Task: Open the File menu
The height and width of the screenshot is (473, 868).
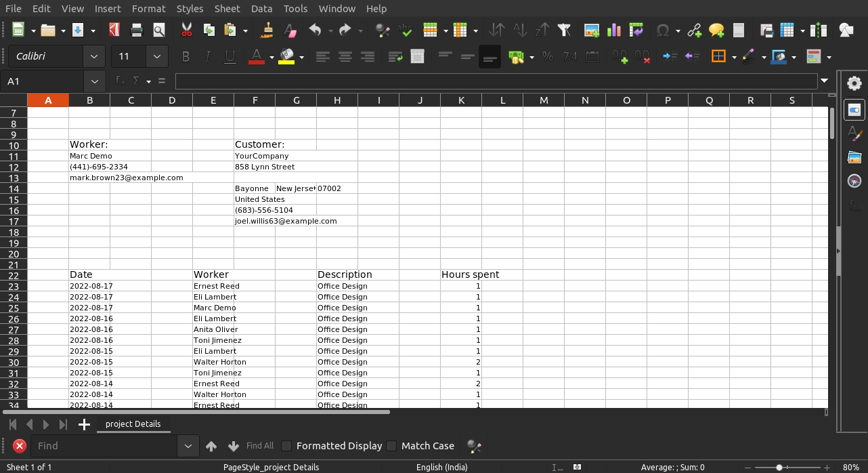Action: (x=13, y=8)
